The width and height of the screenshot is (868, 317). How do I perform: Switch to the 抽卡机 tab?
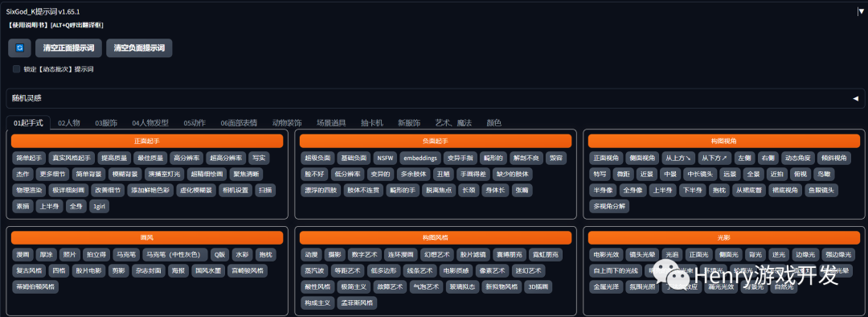point(371,123)
